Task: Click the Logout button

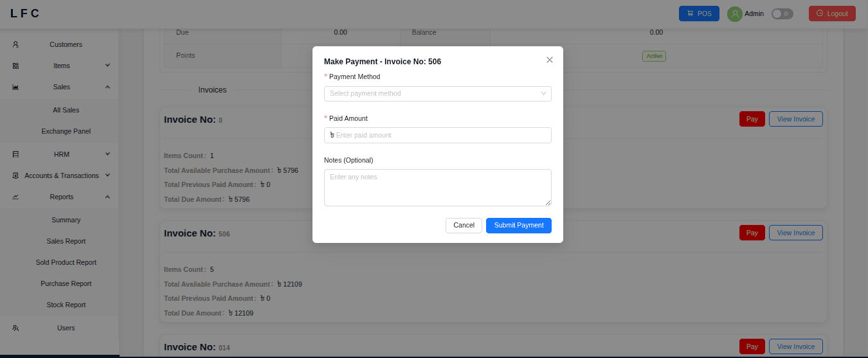Action: 832,13
